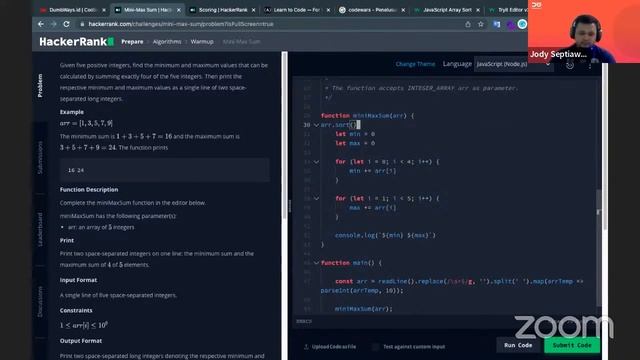Go back using the browser back arrow
Screen dimensions: 640x360
click(41, 24)
